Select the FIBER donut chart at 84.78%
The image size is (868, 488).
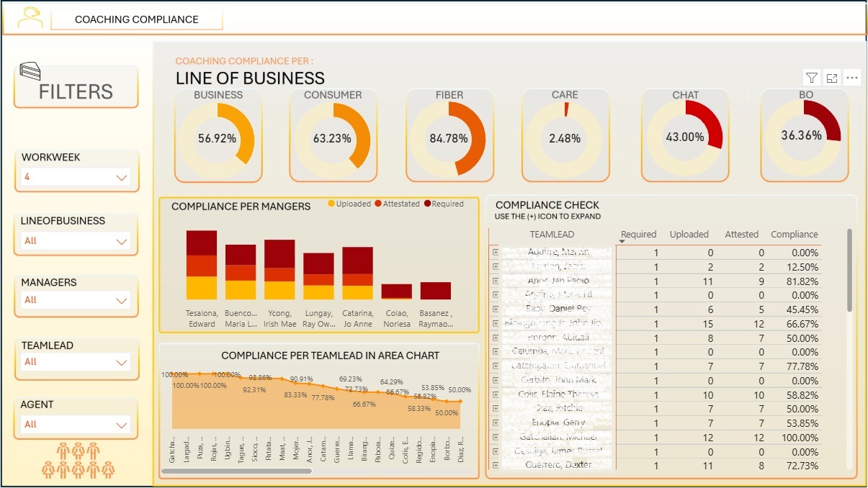tap(450, 138)
